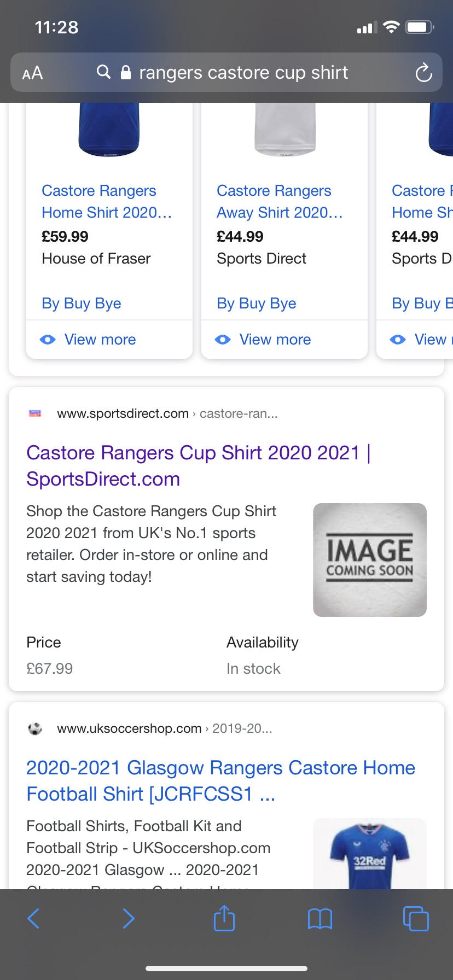Open the Safari bookmarks icon
453x980 pixels.
tap(320, 918)
